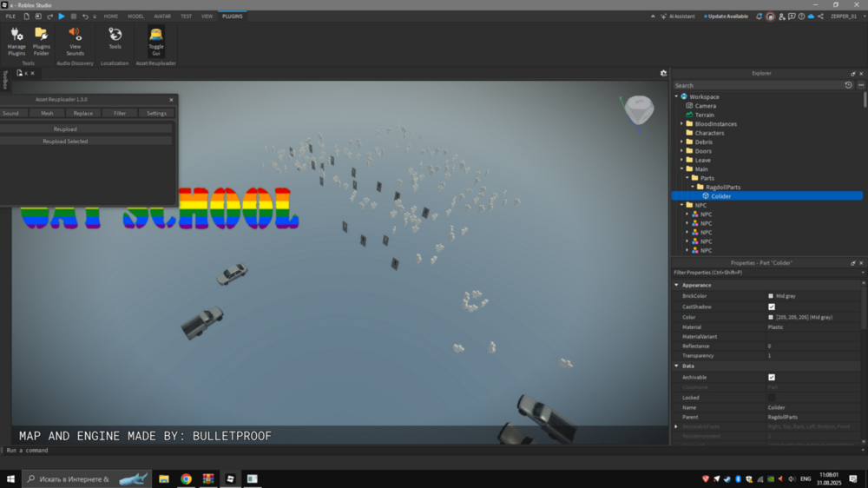Click the Stop playtest square icon

click(74, 16)
